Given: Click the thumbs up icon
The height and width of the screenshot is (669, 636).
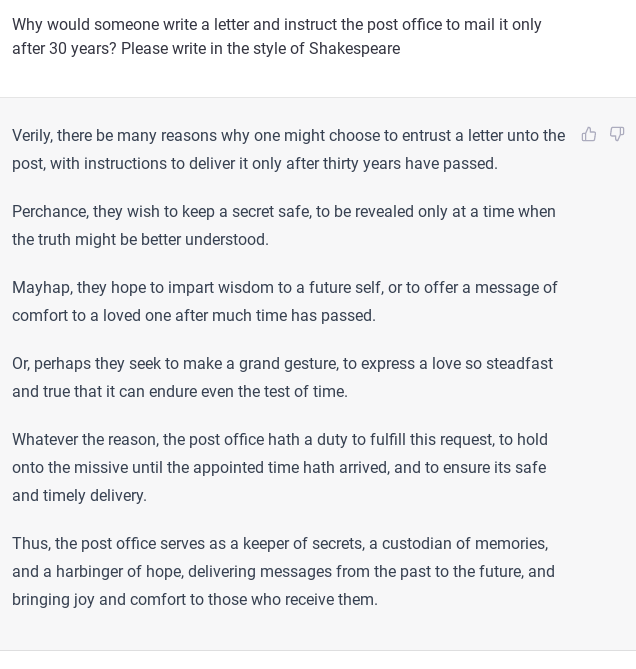Looking at the screenshot, I should 589,134.
